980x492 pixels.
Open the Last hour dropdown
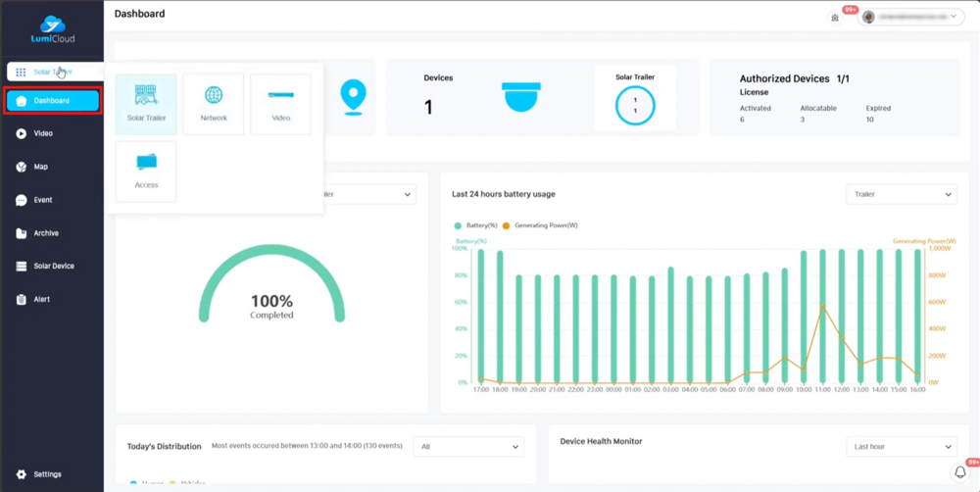(901, 447)
